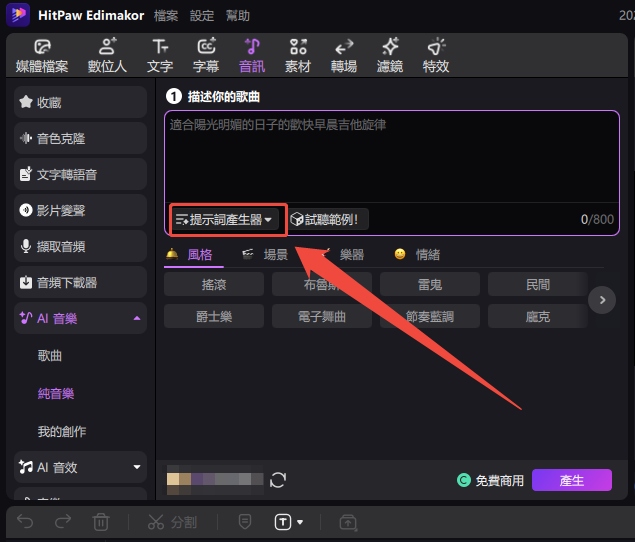Open the 濾鏡 filters tool

(x=390, y=56)
